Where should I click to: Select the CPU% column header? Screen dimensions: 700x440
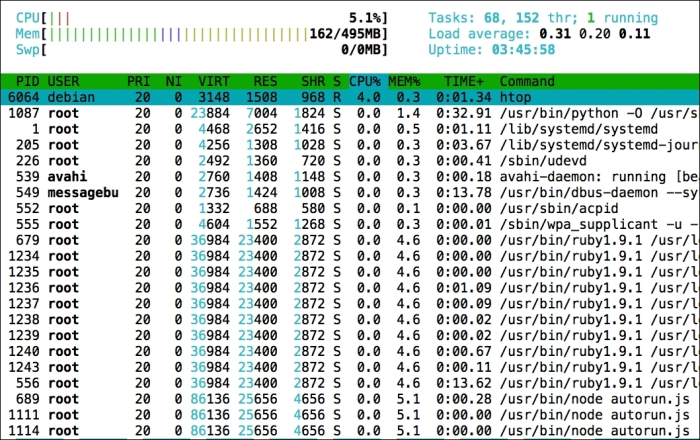[365, 81]
